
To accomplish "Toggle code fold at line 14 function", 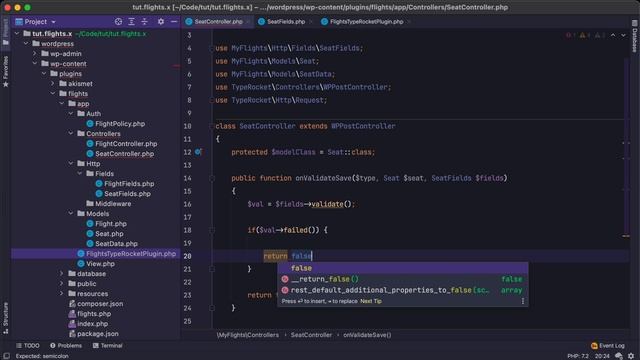I will (212, 178).
